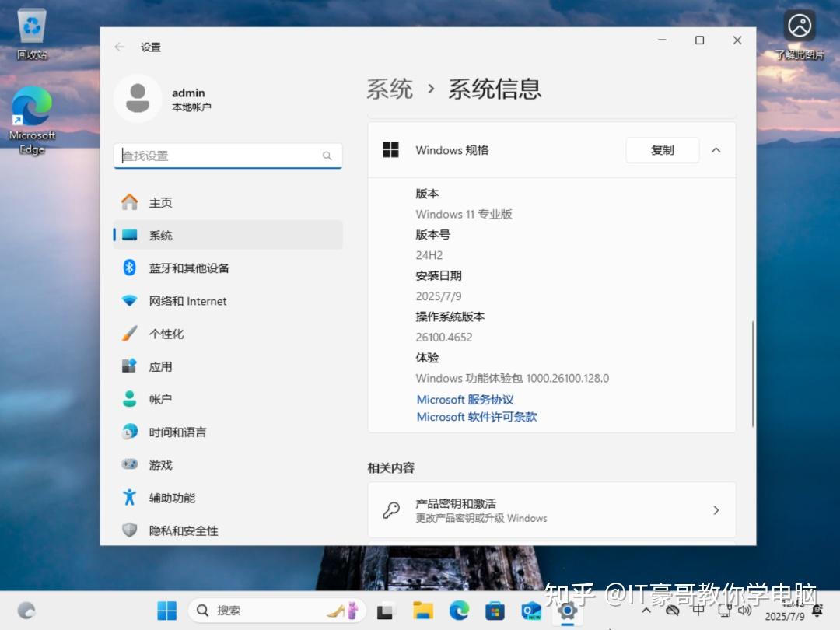Expand hidden icons in the system tray
This screenshot has height=630, width=840.
tap(646, 611)
